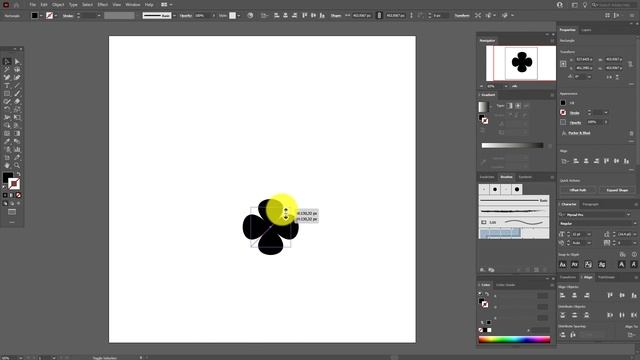Switch to the Pathfinder tab

(x=606, y=277)
